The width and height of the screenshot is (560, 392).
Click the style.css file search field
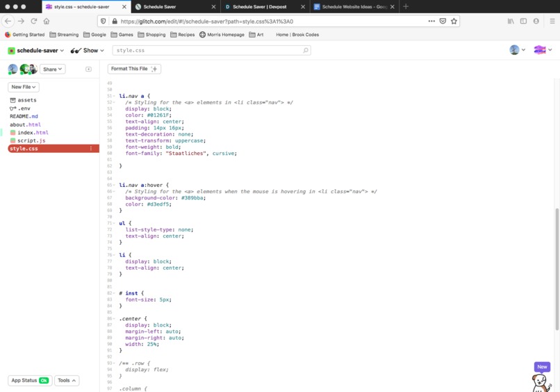click(211, 50)
